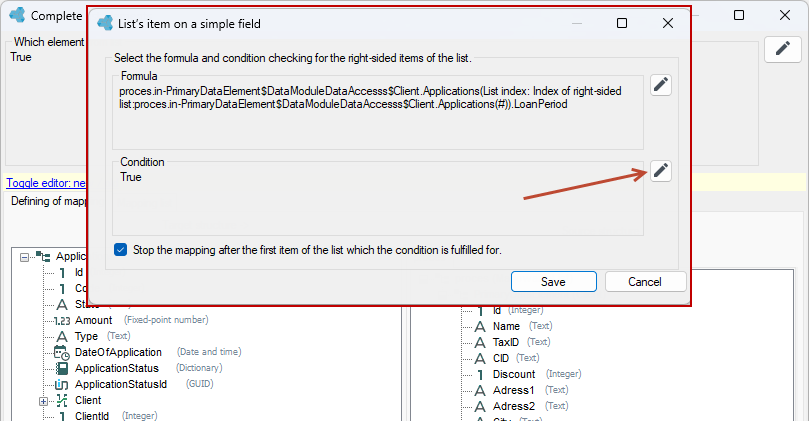Uncheck stop mapping after first item checkbox
The width and height of the screenshot is (809, 421).
pos(120,250)
